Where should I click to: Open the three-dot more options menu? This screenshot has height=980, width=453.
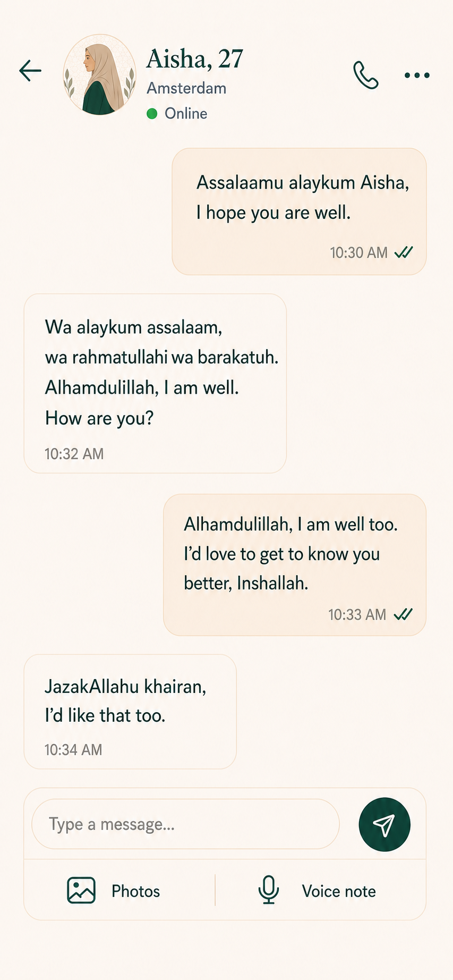[417, 75]
